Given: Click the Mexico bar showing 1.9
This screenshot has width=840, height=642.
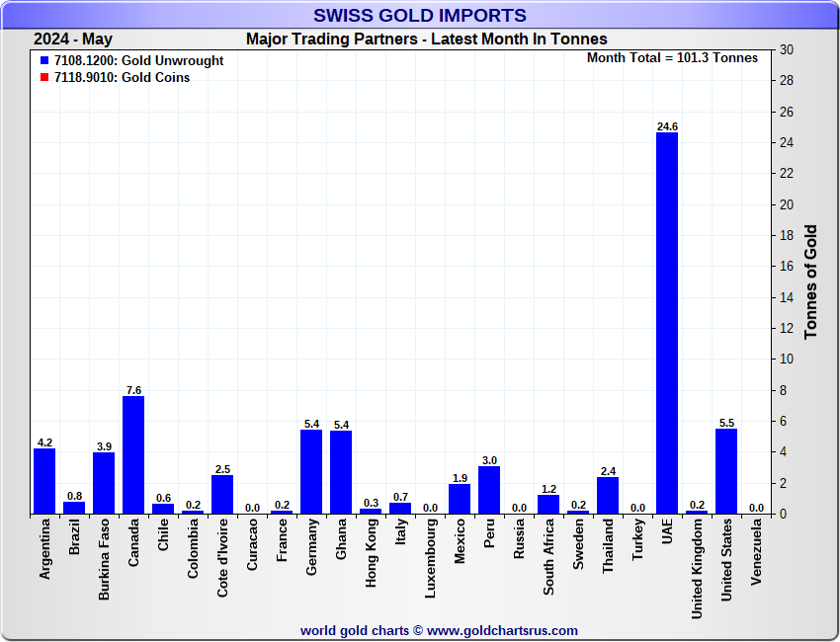Looking at the screenshot, I should coord(460,499).
